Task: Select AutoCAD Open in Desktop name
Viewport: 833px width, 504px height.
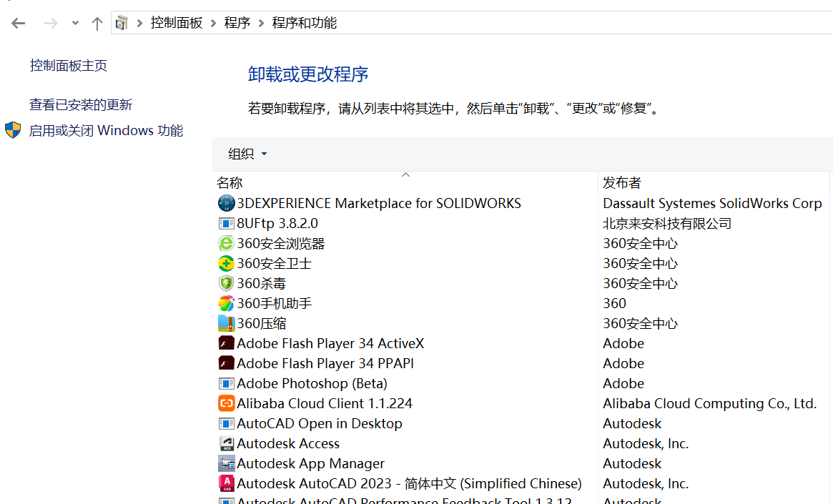Action: (x=320, y=423)
